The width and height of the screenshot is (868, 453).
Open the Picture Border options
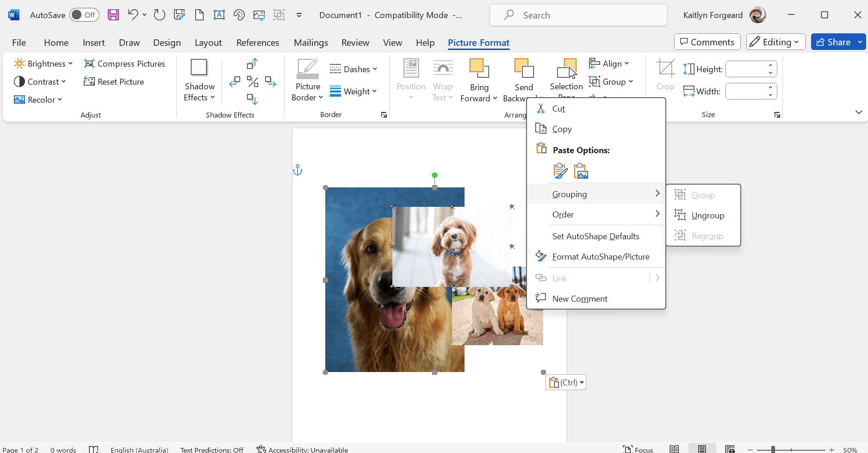pos(308,80)
